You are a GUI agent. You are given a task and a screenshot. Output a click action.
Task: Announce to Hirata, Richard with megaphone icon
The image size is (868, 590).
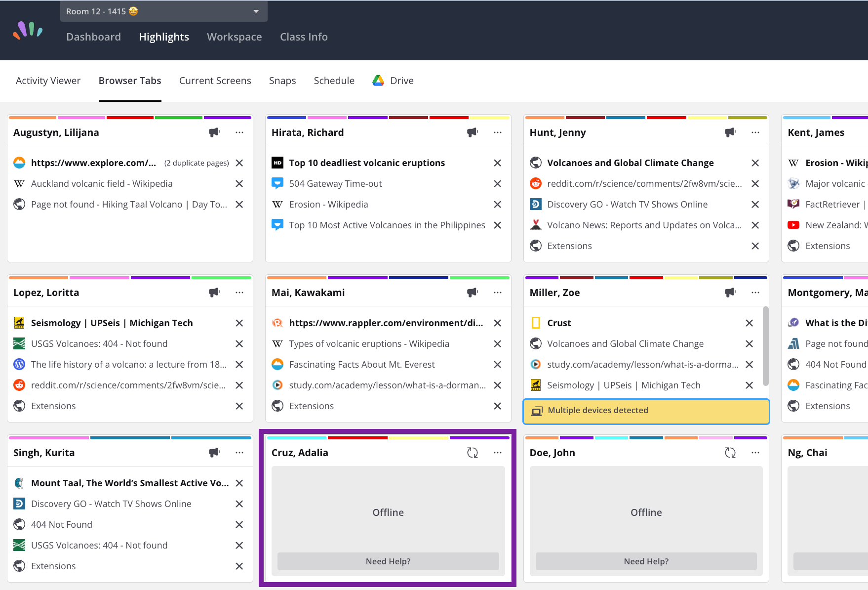click(473, 132)
